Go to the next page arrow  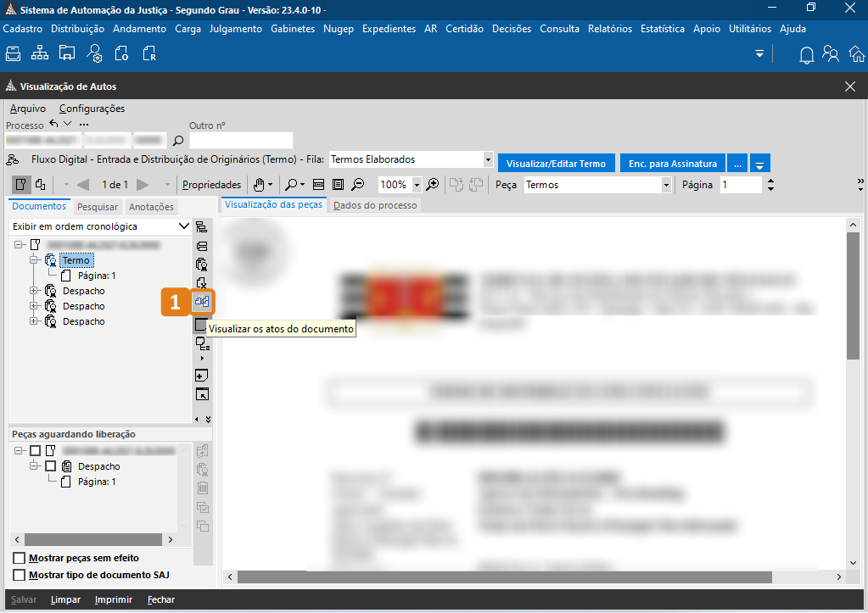coord(143,185)
